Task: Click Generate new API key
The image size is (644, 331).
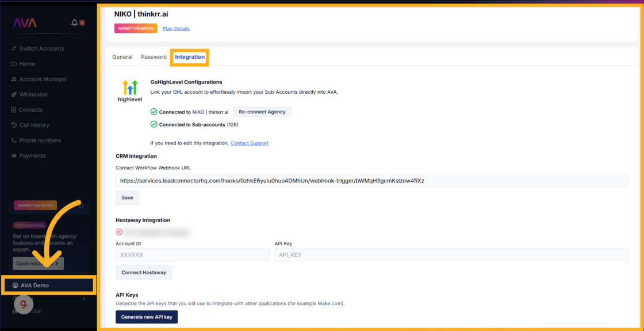Action: pyautogui.click(x=147, y=317)
